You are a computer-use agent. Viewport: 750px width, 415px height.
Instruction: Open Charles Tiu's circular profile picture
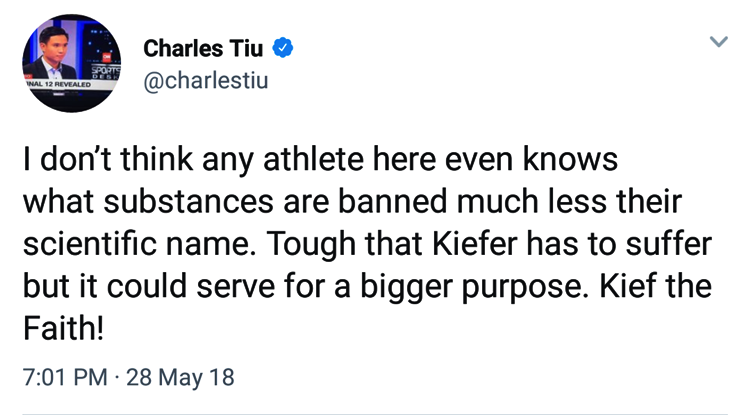(x=71, y=63)
